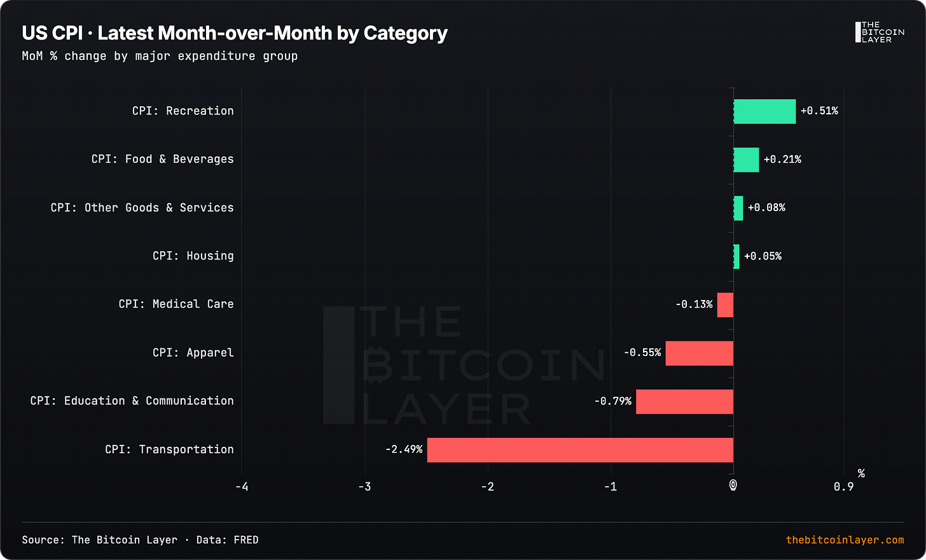Click the center Bitcoin Layer watermark
This screenshot has width=926, height=560.
tap(463, 365)
